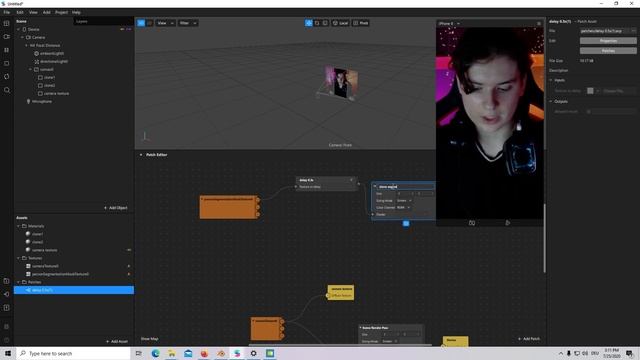Open the preview device dropdown
640x360 pixels.
click(449, 23)
